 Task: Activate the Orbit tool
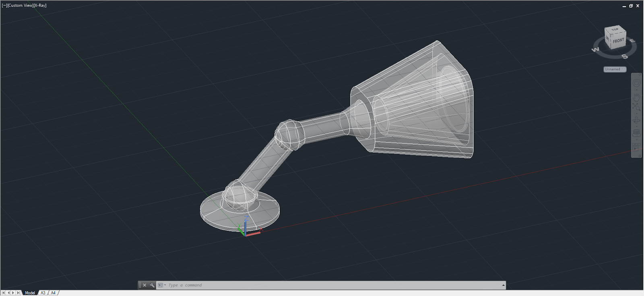[636, 120]
